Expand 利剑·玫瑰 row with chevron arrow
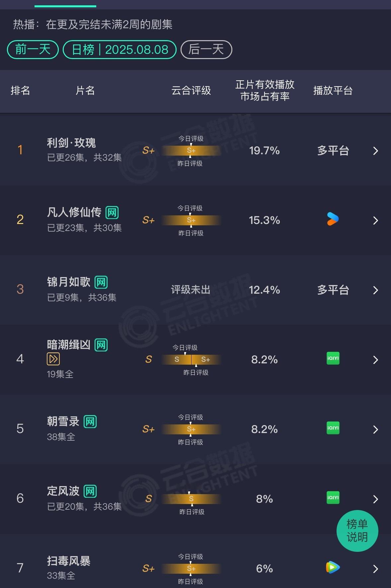Screen dimensions: 391x588 (x=375, y=151)
